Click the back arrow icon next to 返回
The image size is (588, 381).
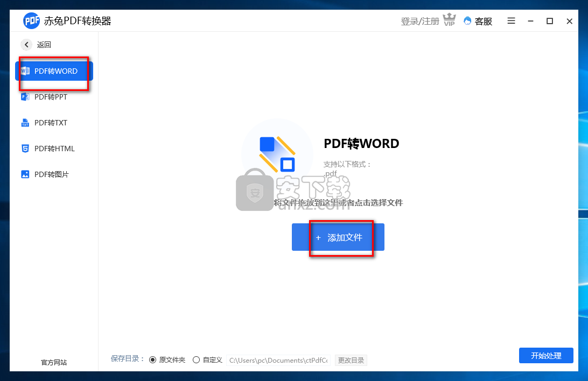point(26,45)
